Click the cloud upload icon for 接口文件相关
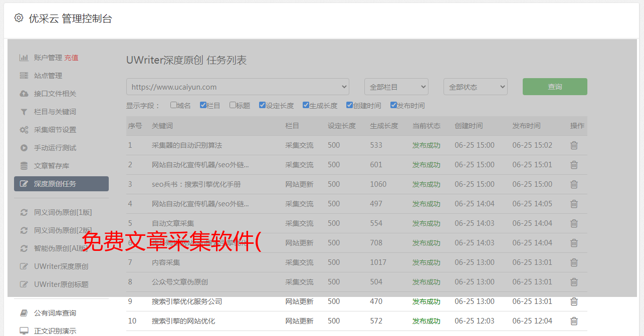The image size is (644, 336). [x=24, y=94]
